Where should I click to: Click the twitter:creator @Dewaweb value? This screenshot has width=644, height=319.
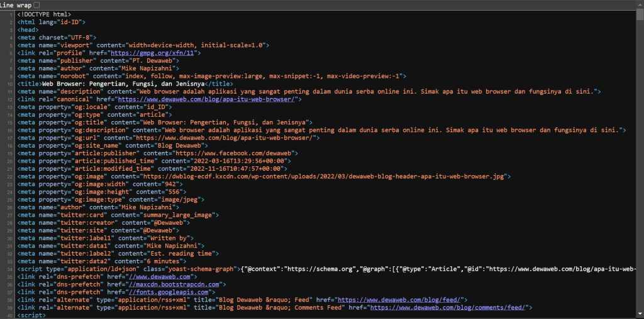(150, 222)
